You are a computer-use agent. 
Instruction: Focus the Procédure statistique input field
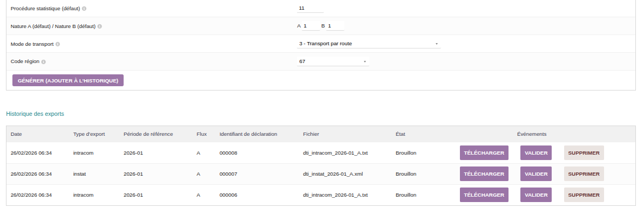point(310,9)
